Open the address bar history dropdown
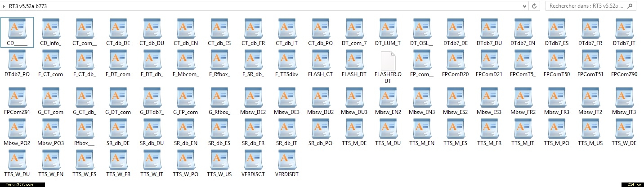 [x=524, y=6]
